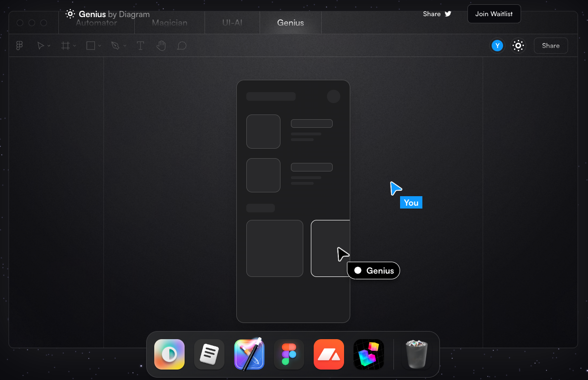Switch to the Automator tab
The image size is (588, 380).
coord(96,23)
